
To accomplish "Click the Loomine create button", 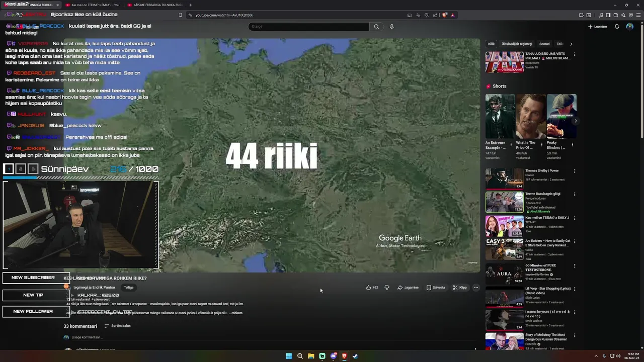I will pos(597,27).
